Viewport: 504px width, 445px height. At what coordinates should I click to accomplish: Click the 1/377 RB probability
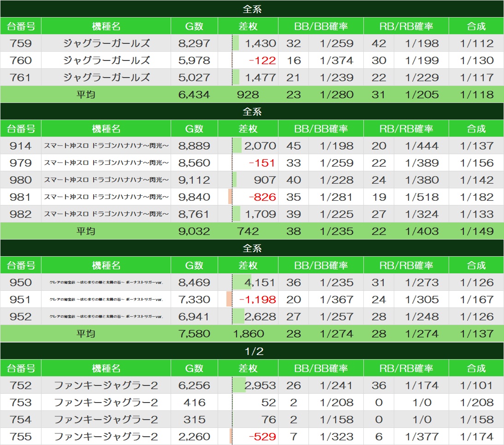422,436
